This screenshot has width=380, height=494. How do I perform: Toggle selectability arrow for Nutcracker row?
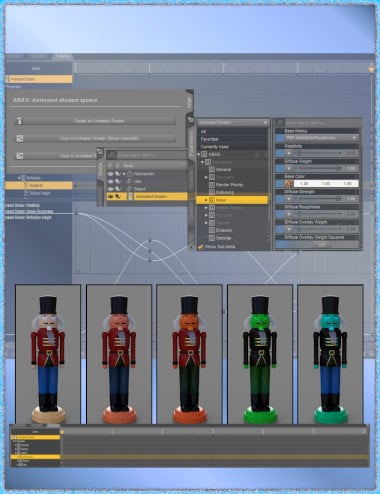coord(118,174)
